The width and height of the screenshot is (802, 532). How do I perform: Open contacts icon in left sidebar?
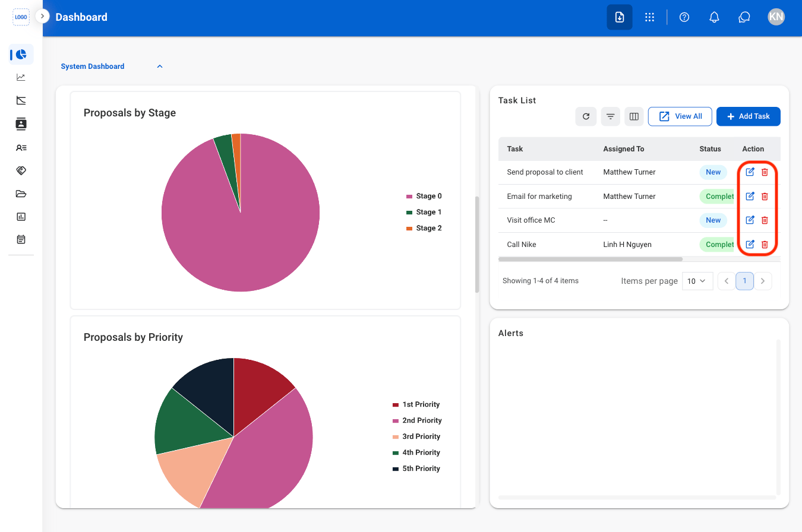21,124
